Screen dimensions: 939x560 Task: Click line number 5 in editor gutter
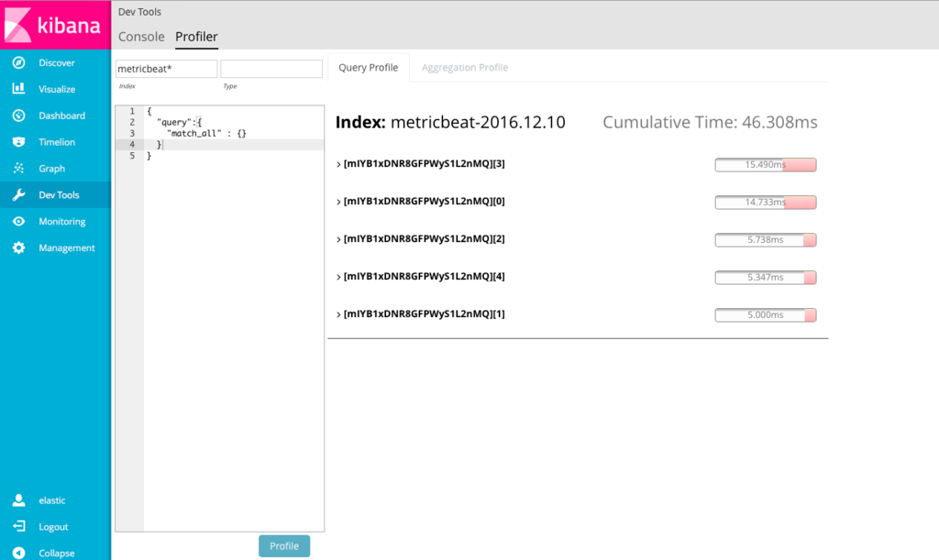click(x=132, y=156)
